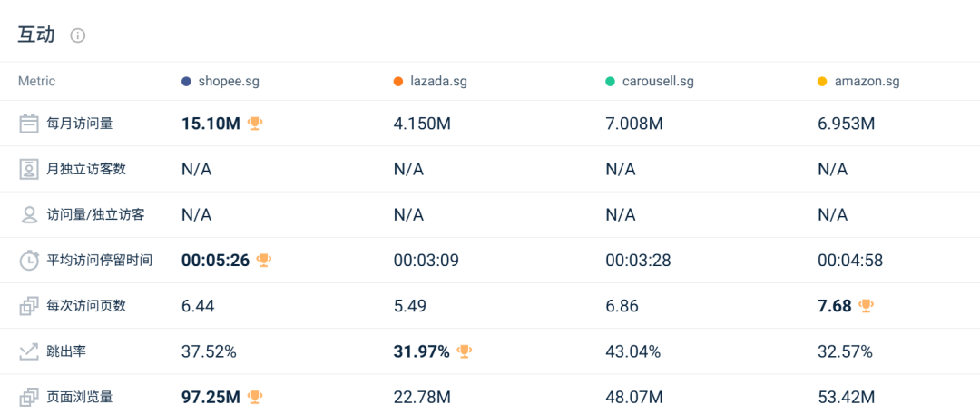Click the Metric column header

[36, 82]
